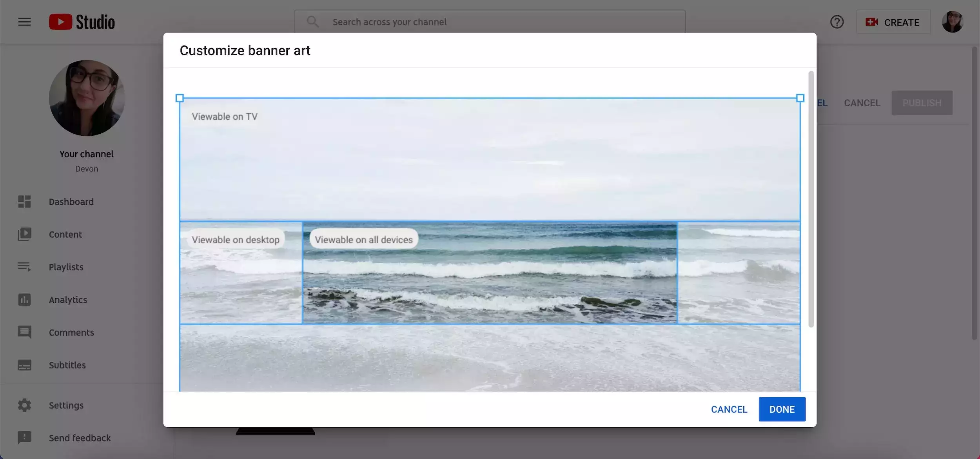The width and height of the screenshot is (980, 459).
Task: Click the Playlists list icon
Action: 24,267
